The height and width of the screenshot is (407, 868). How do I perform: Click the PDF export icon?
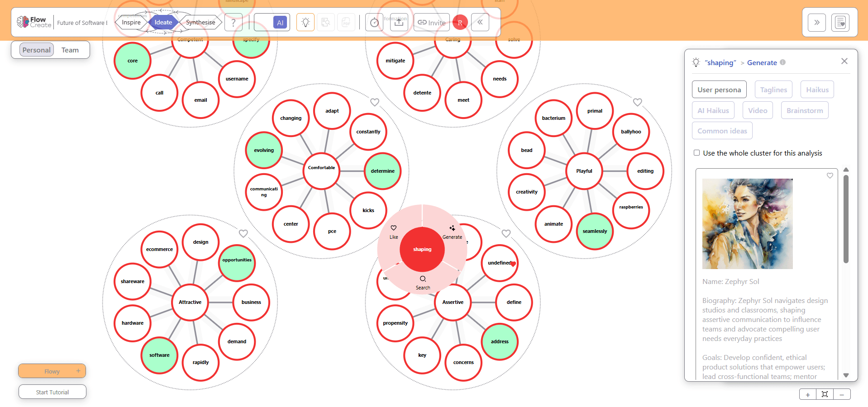coord(346,22)
